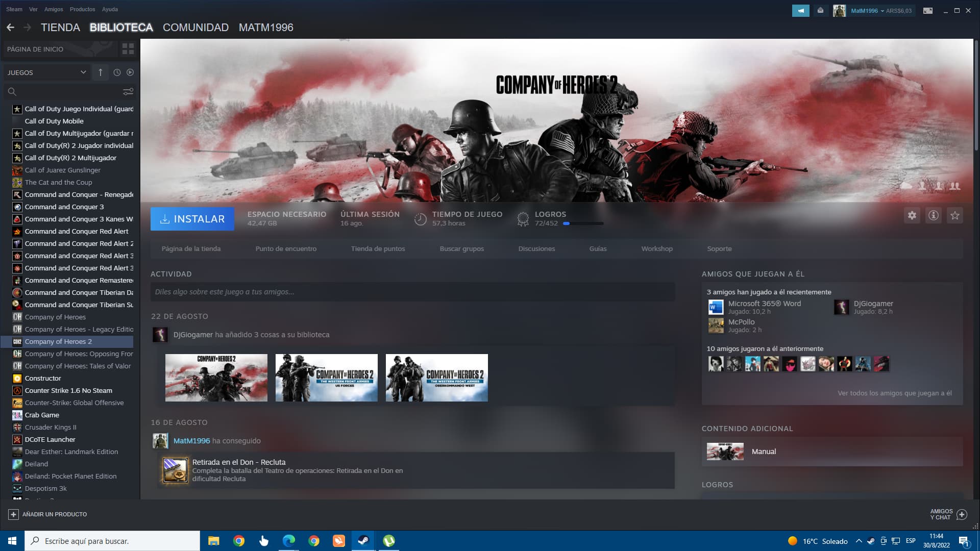Click the activity comment input field
980x551 pixels.
click(412, 292)
